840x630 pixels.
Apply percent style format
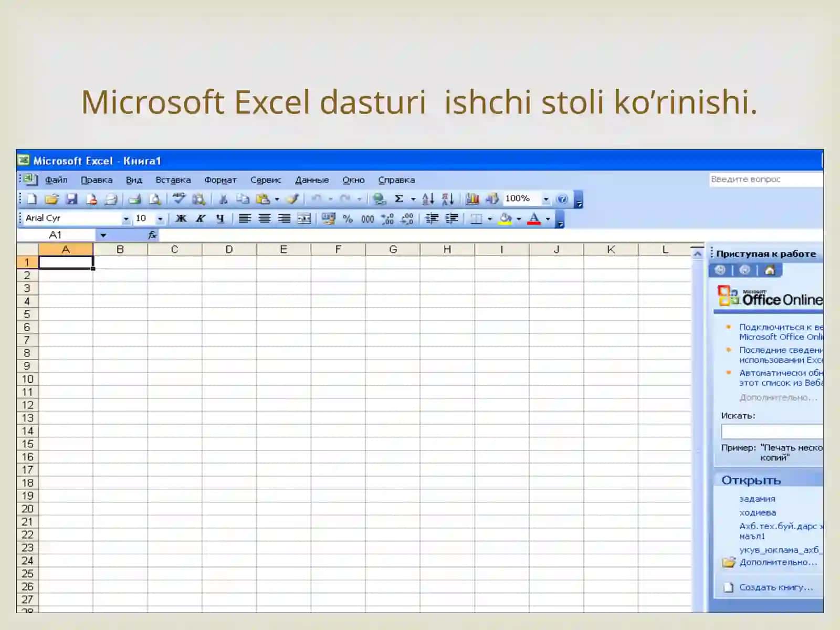click(348, 218)
